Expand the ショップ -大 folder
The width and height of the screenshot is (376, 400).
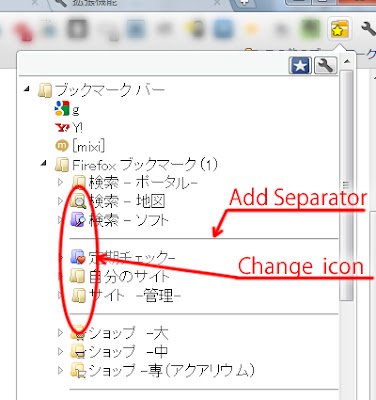click(60, 332)
